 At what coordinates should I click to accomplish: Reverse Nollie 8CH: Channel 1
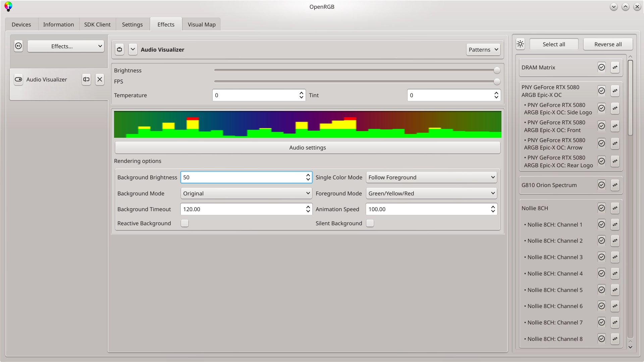615,225
